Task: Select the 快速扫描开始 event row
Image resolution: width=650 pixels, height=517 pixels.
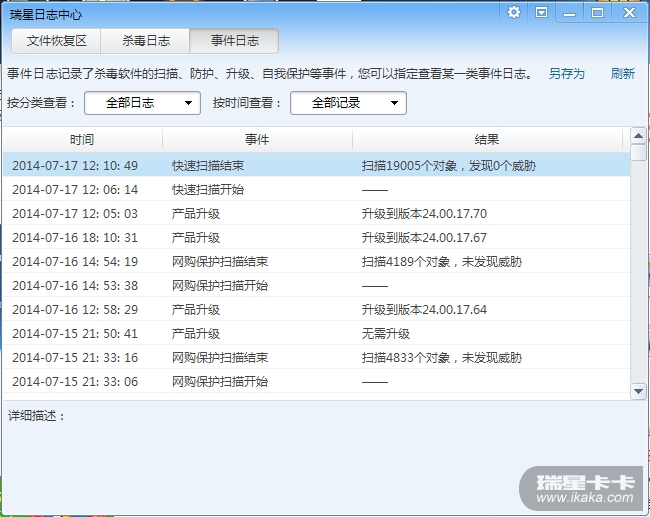Action: [x=317, y=189]
